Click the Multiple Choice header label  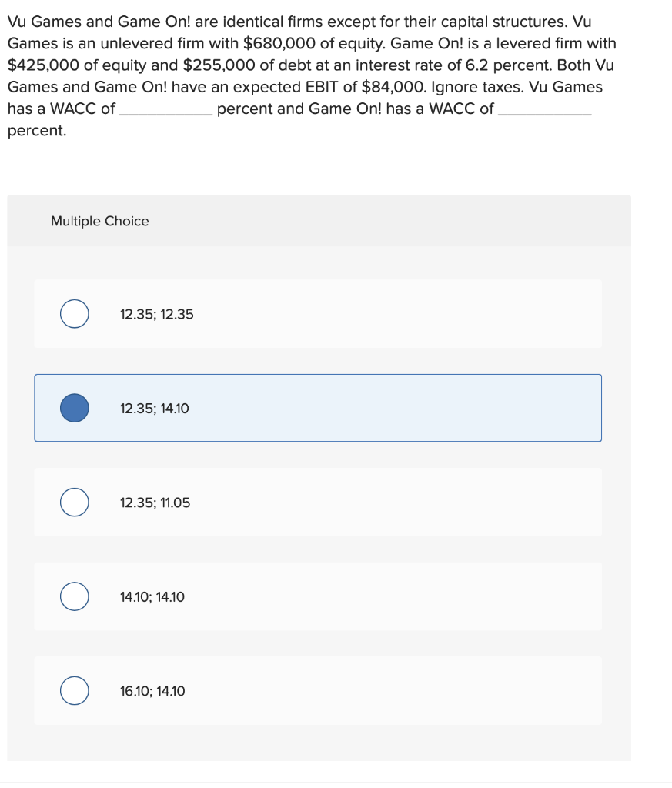[99, 221]
